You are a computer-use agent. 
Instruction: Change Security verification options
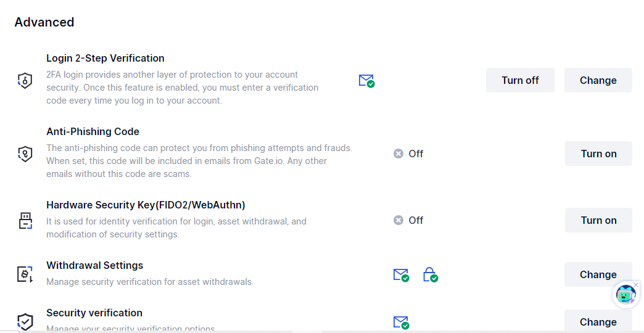(x=598, y=322)
